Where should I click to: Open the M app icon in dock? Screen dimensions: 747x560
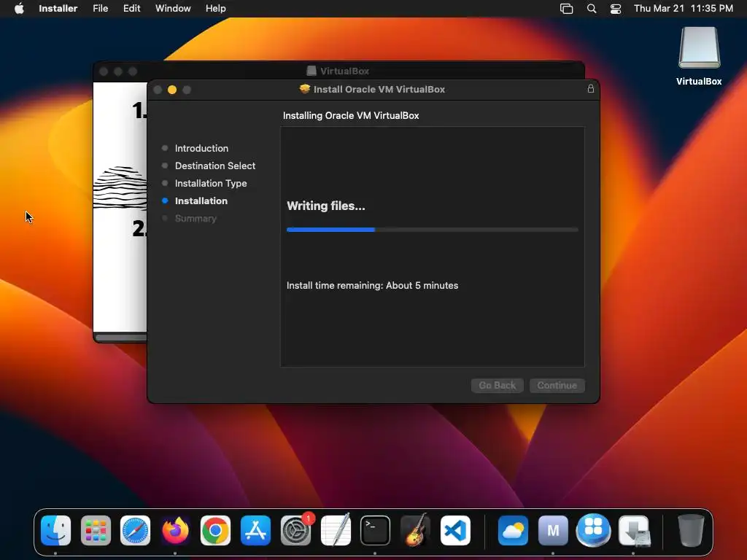[x=553, y=531]
